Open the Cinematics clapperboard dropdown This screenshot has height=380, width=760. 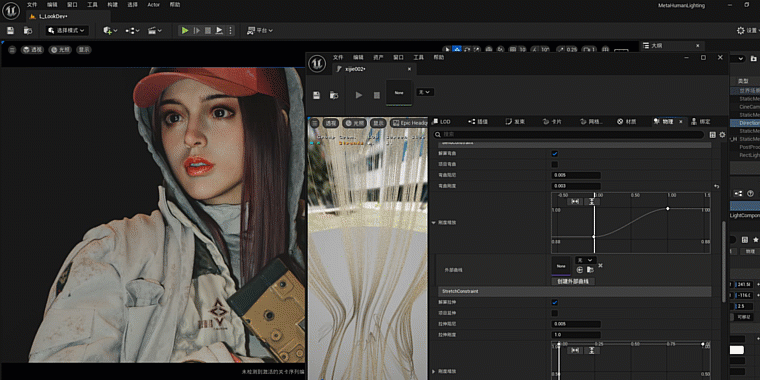coord(155,31)
